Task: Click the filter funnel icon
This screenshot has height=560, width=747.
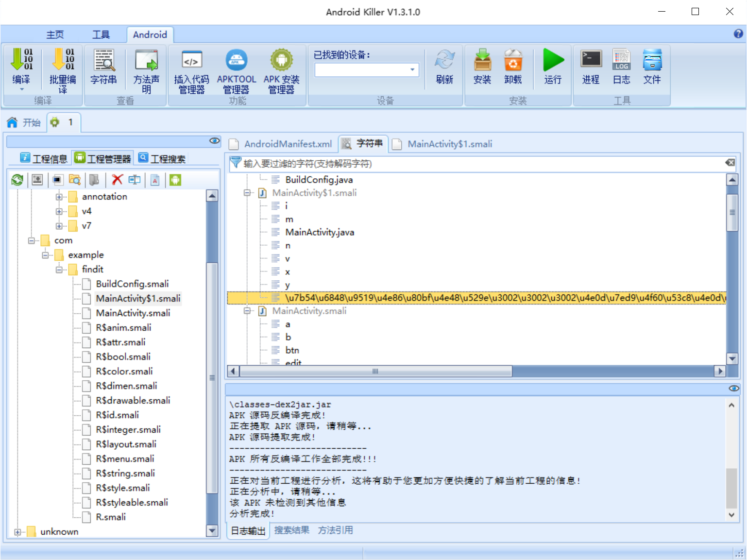Action: 235,162
